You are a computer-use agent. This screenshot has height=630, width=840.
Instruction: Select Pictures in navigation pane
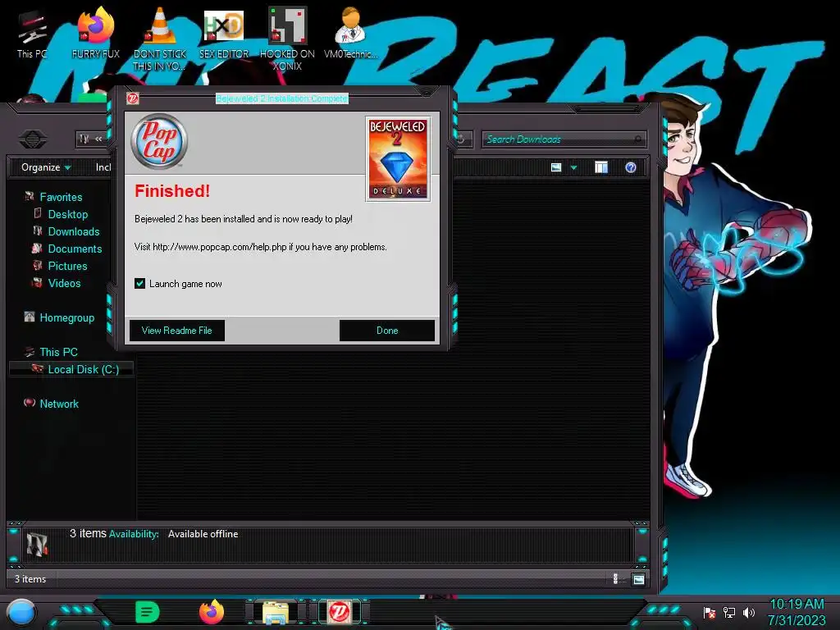tap(67, 266)
